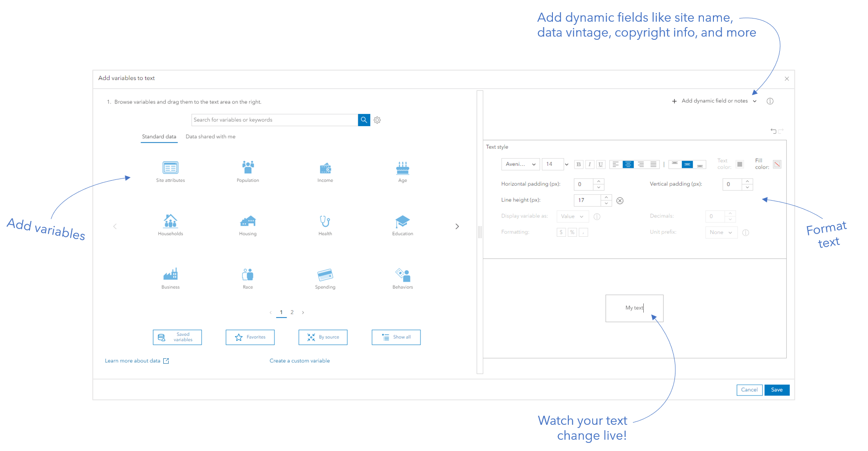Browse variables By source
The width and height of the screenshot is (868, 451).
click(323, 338)
